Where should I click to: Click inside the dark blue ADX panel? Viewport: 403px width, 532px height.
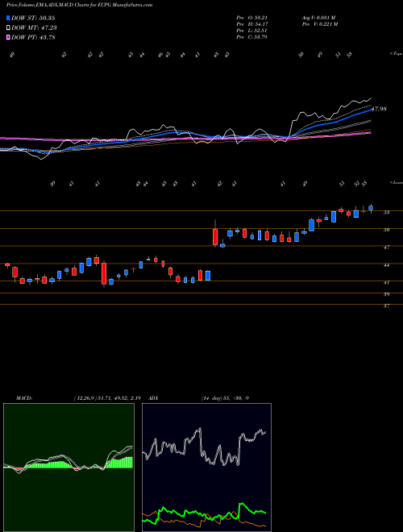[206, 468]
